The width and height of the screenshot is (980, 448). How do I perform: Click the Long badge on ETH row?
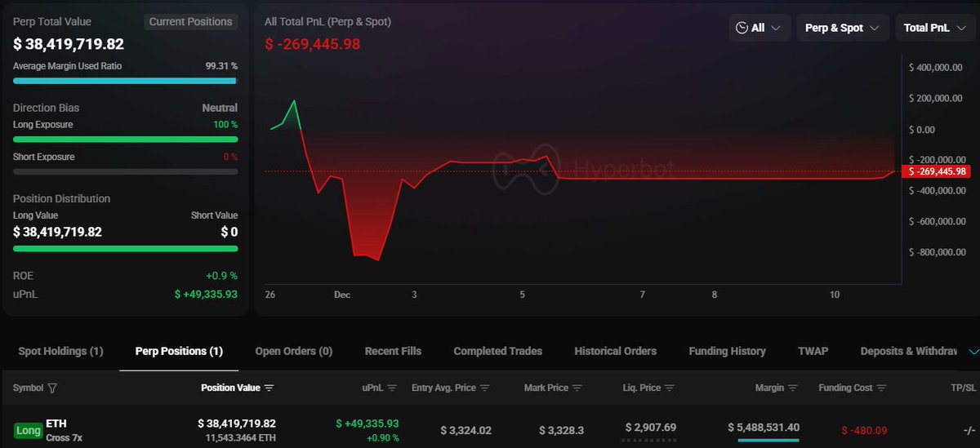point(29,430)
